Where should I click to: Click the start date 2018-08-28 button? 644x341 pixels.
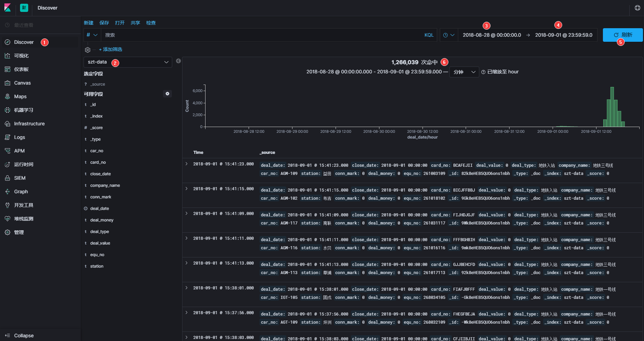pos(492,35)
